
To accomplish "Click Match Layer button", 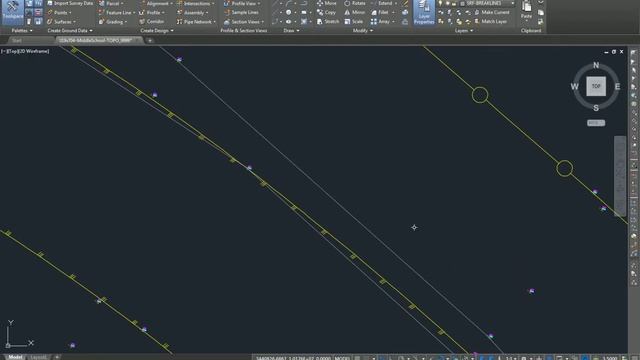I will pos(490,22).
